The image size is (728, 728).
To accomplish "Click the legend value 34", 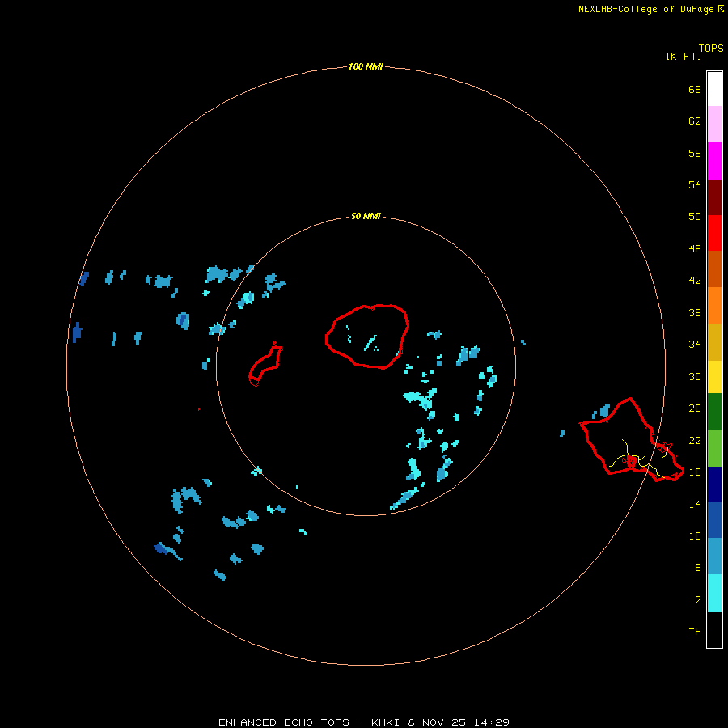I will coord(695,344).
